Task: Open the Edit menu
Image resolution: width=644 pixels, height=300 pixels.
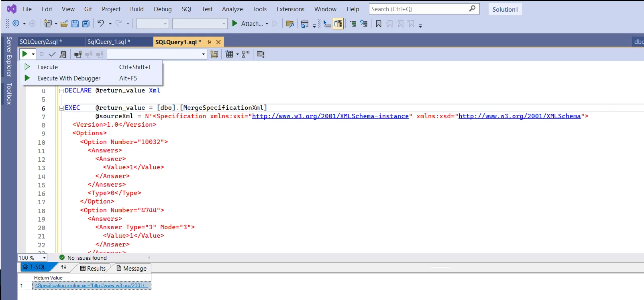Action: pyautogui.click(x=47, y=9)
